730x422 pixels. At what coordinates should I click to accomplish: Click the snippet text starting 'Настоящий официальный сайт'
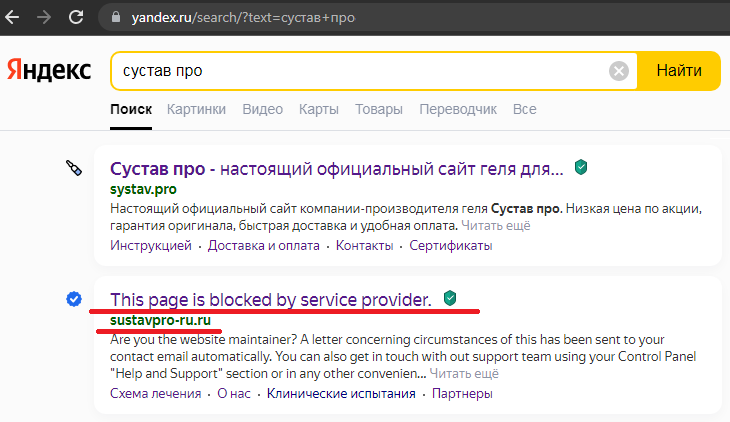tap(406, 217)
